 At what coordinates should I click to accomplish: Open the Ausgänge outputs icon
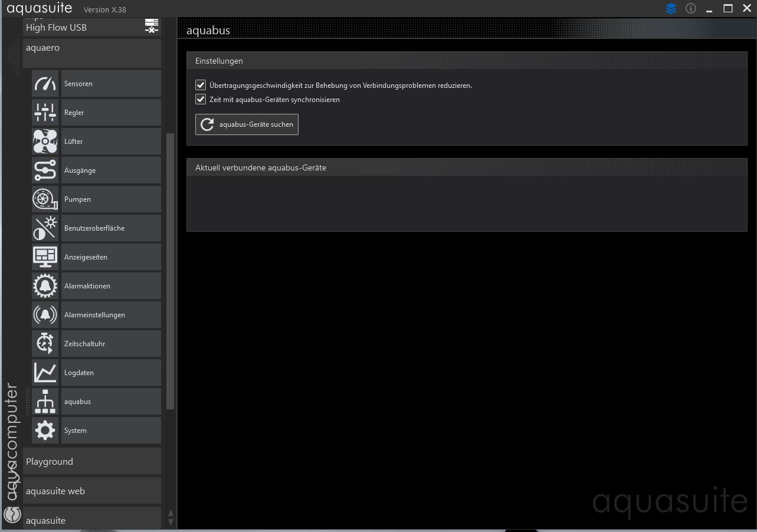coord(45,170)
